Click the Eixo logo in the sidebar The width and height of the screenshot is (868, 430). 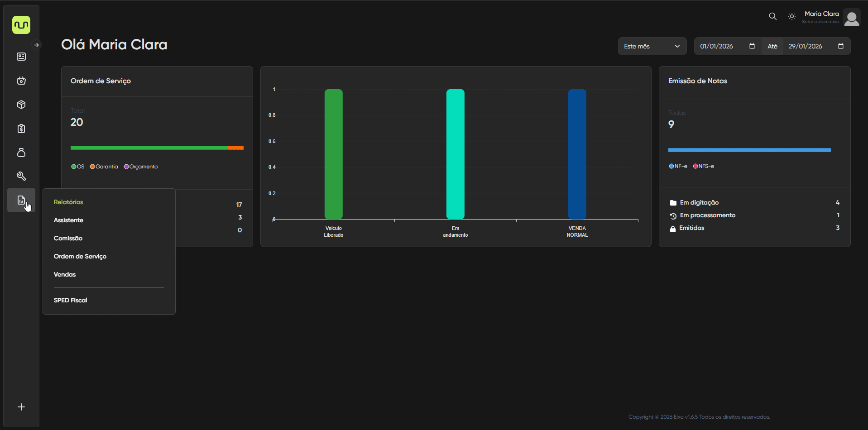(21, 25)
